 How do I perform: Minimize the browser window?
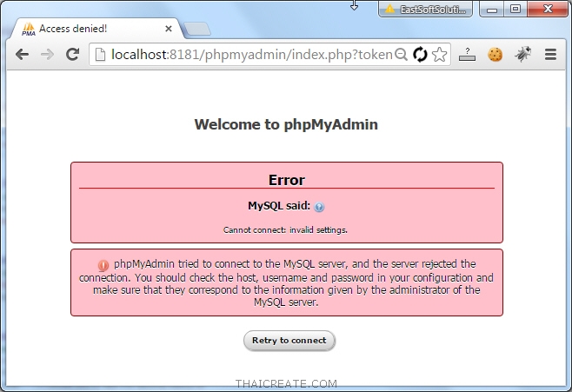(492, 9)
